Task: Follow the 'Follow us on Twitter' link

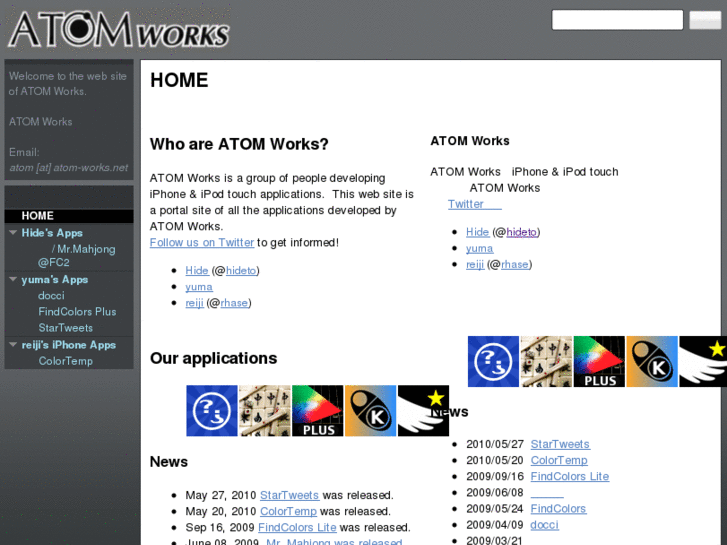Action: tap(202, 243)
